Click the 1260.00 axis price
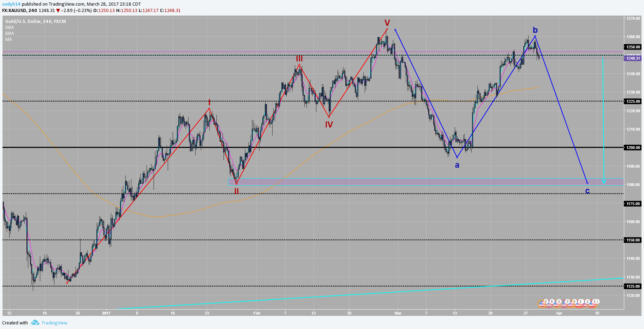 click(x=633, y=37)
